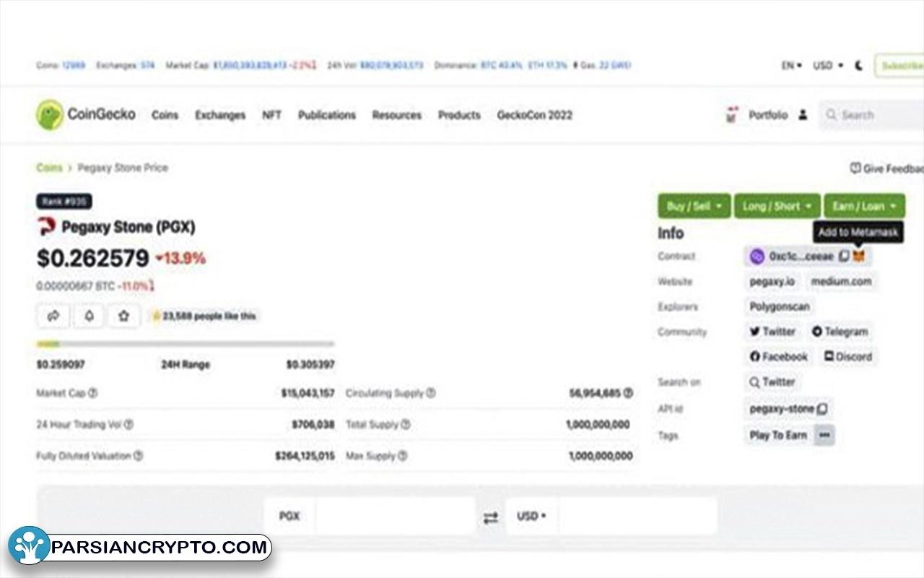Image resolution: width=924 pixels, height=578 pixels.
Task: Click the Exchanges count 574 in the top bar
Action: (148, 65)
